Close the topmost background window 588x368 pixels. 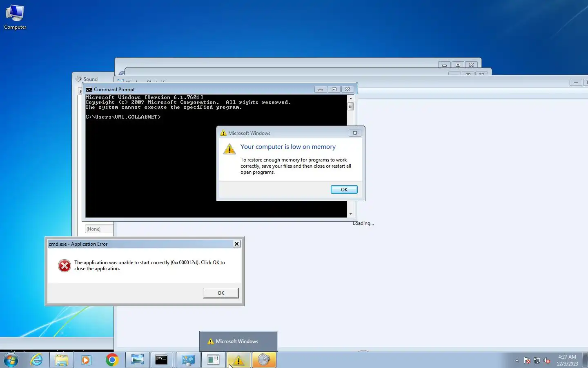471,65
